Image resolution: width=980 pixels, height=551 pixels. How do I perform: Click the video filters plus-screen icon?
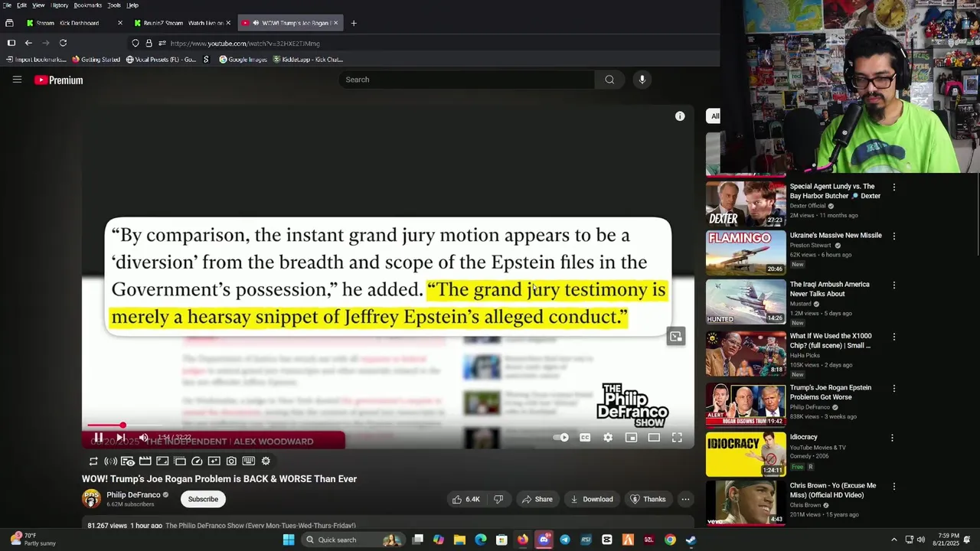[x=214, y=461]
